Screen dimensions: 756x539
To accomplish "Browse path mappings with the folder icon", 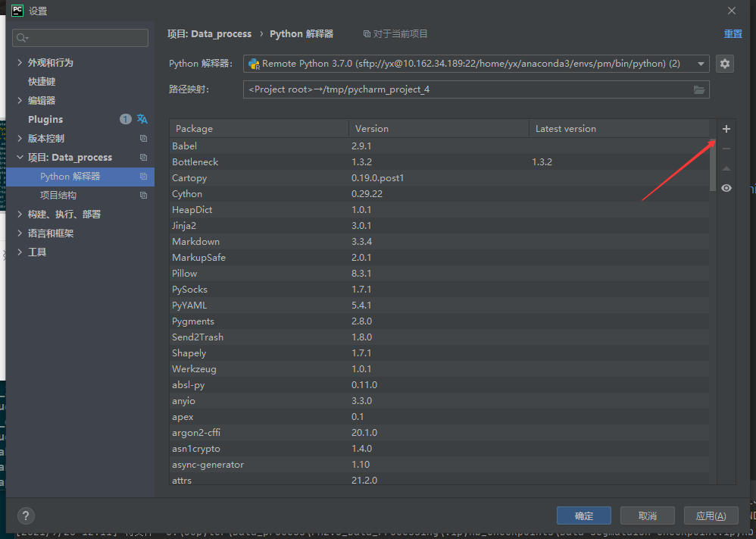I will [x=700, y=89].
